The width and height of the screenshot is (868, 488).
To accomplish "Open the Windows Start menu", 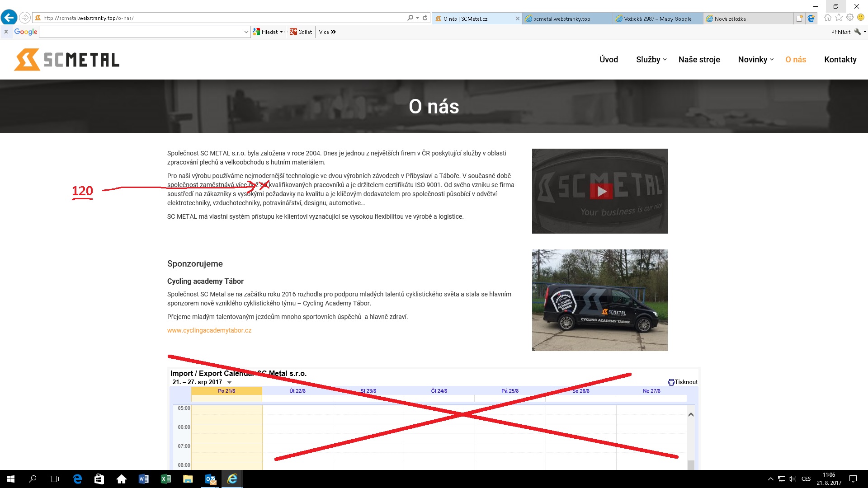I will (x=11, y=479).
